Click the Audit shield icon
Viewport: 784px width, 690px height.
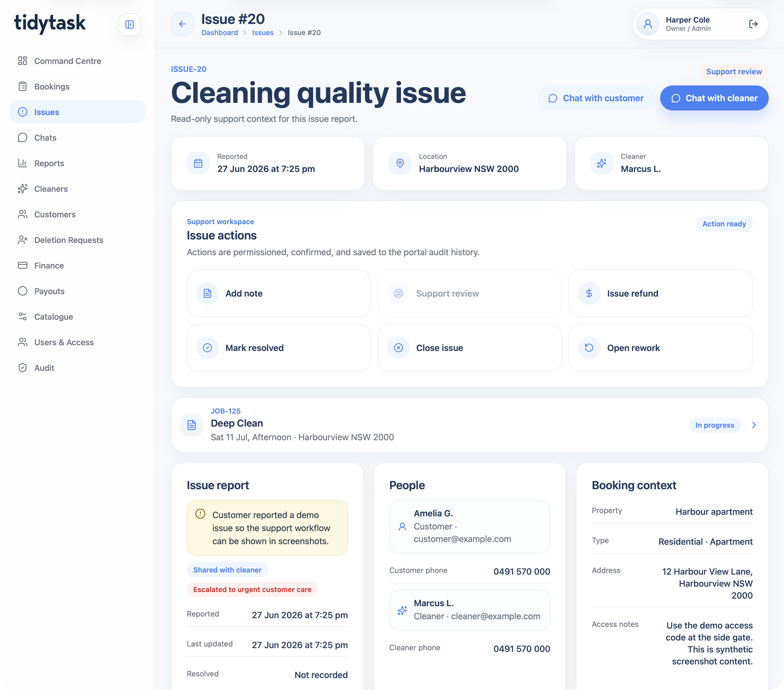click(23, 368)
